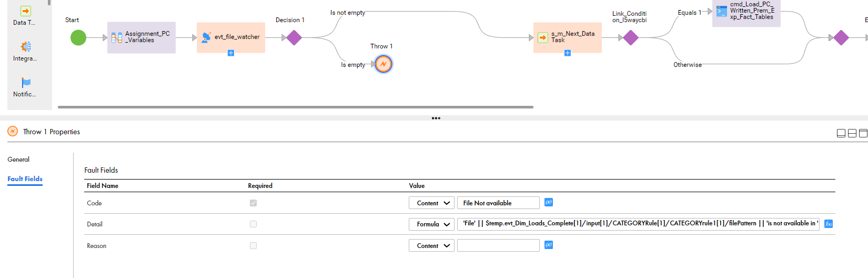Toggle the Reason required checkbox
868x278 pixels.
254,245
